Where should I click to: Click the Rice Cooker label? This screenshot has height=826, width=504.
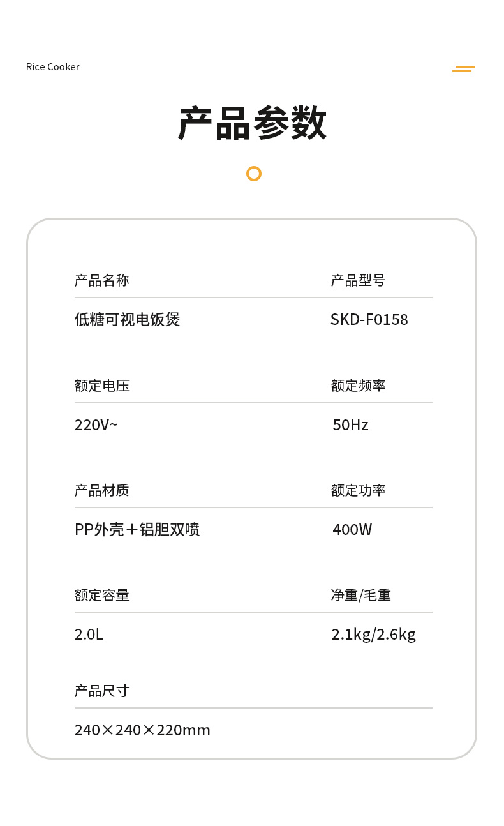pyautogui.click(x=53, y=67)
